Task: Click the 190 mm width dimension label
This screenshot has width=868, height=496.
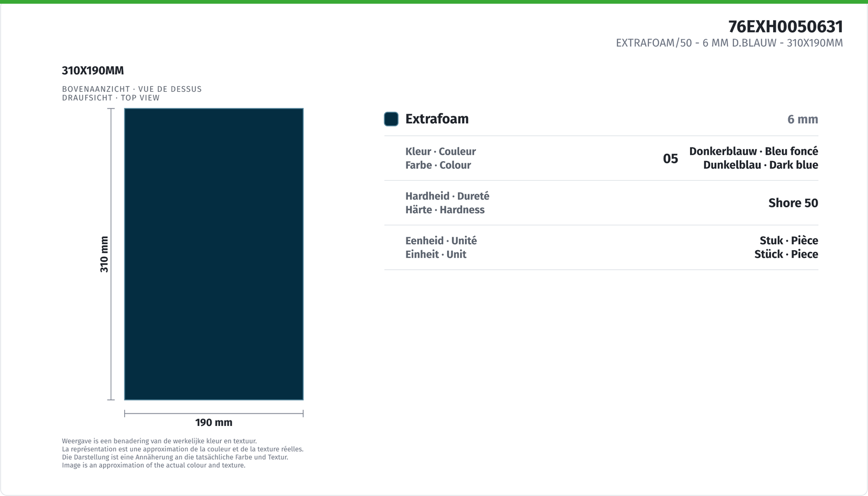Action: tap(214, 422)
